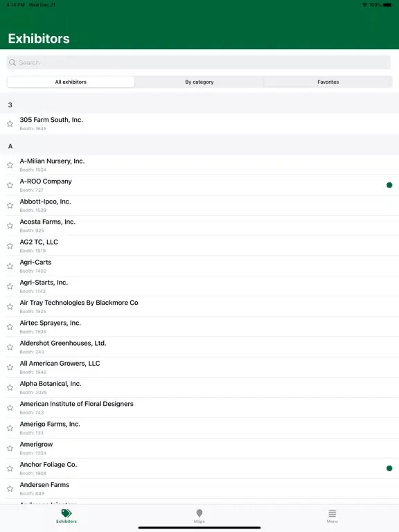This screenshot has height=532, width=399.
Task: View Acosta Farms, Inc. details
Action: coord(199,226)
